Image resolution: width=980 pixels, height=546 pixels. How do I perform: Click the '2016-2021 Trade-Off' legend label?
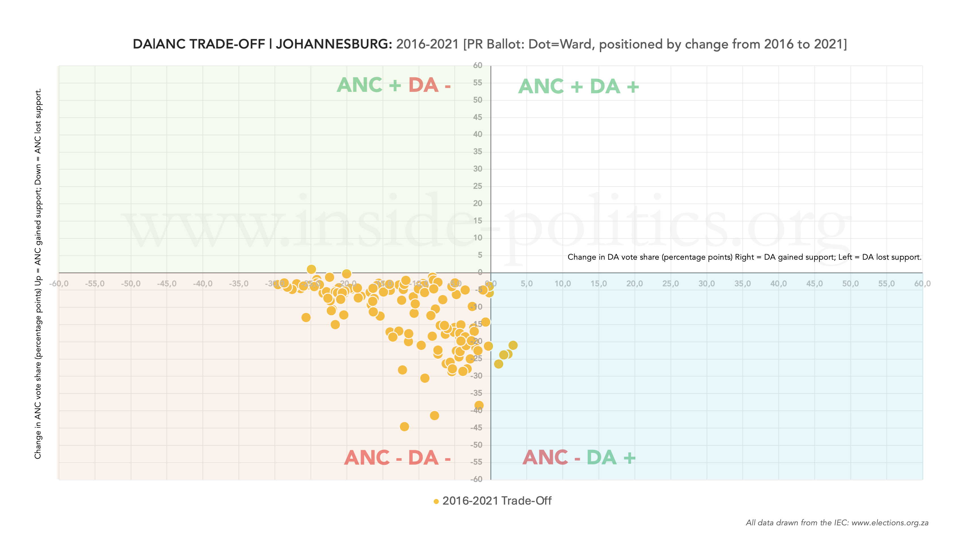497,501
